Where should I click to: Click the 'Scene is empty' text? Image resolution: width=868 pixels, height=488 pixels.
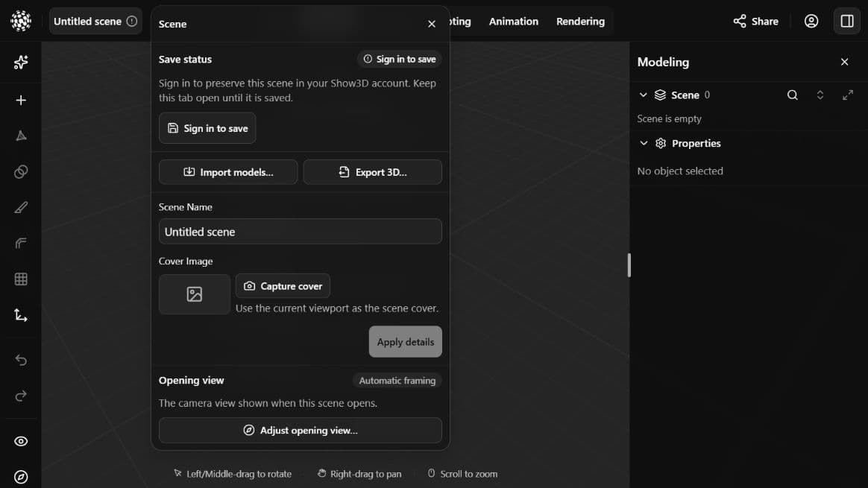click(x=669, y=119)
